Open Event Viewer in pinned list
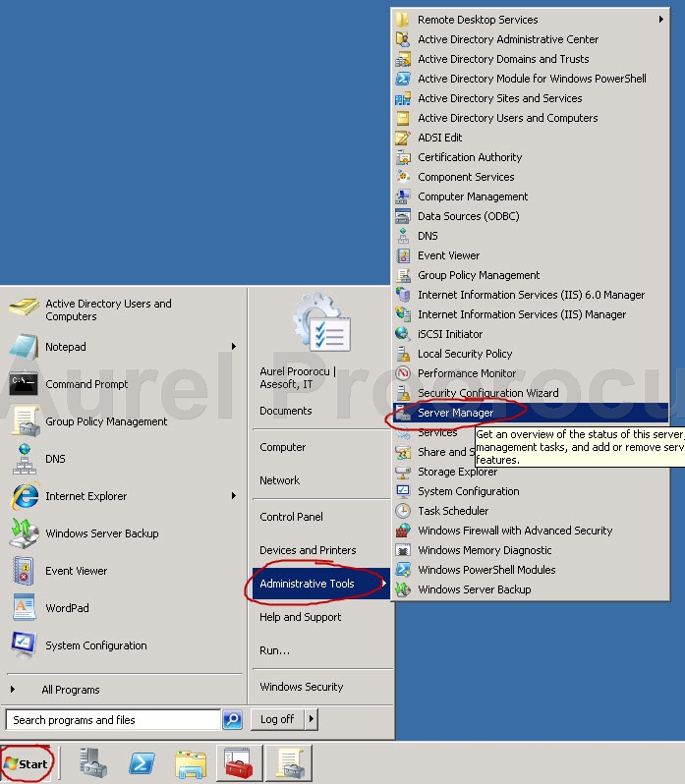Screen dimensions: 685x784 tap(123, 571)
